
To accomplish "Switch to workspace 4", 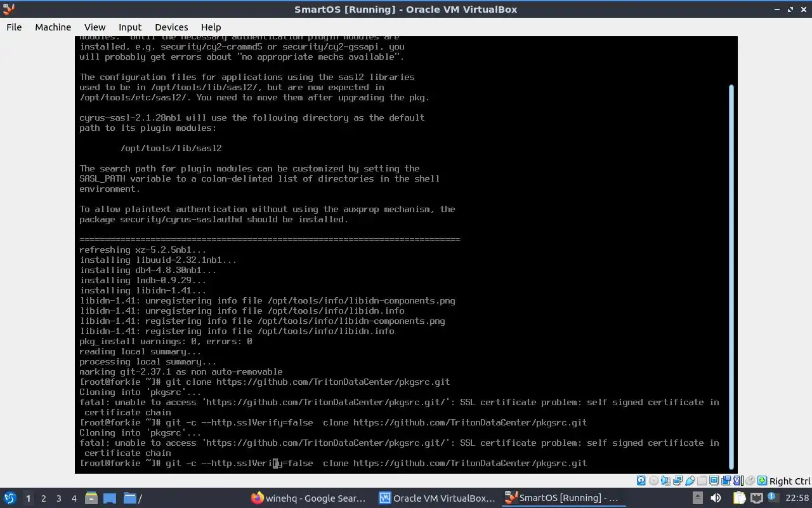I will click(x=74, y=498).
